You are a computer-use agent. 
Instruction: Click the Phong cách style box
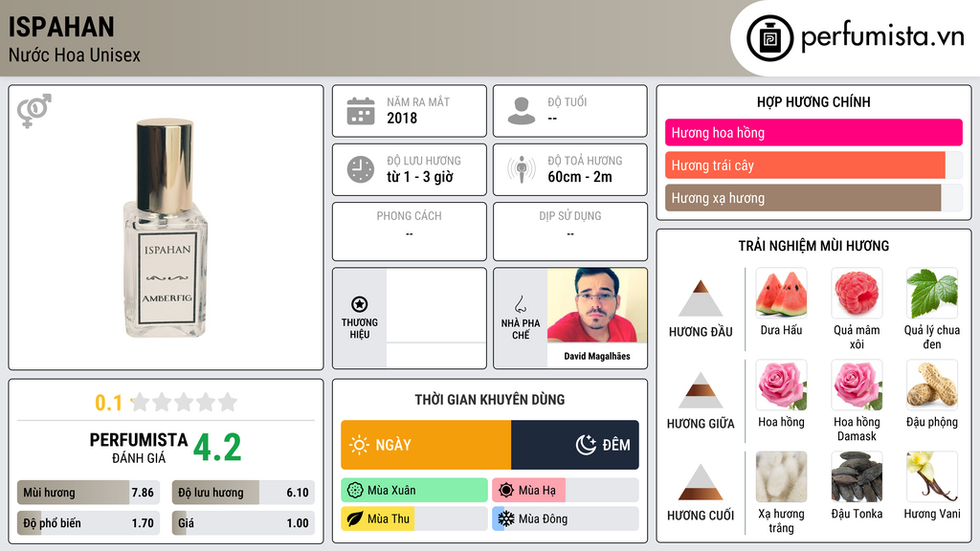[x=410, y=231]
